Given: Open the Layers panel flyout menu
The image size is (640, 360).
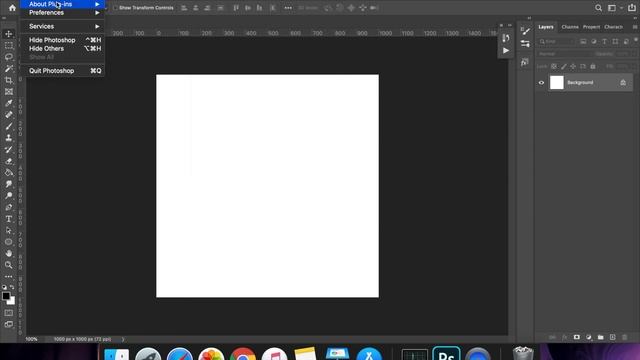Looking at the screenshot, I should coord(635,27).
